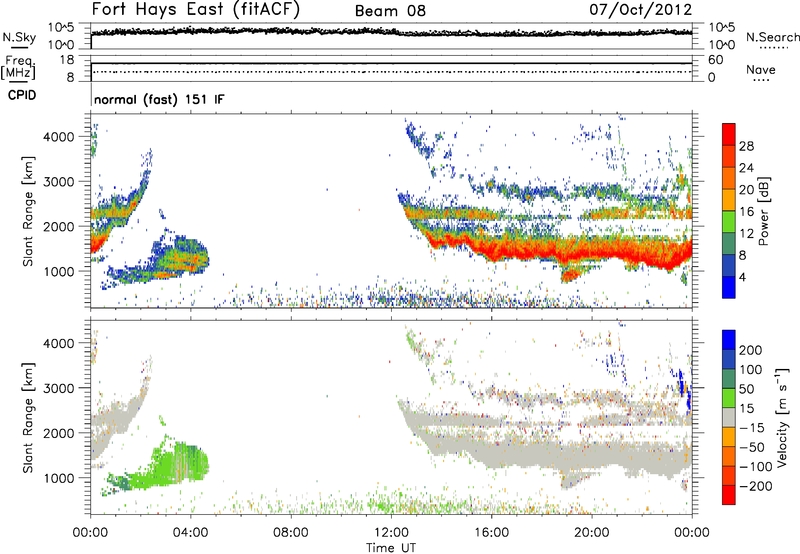Click the 'Nave' legend label
Viewport: 800px width, 554px height.
761,70
